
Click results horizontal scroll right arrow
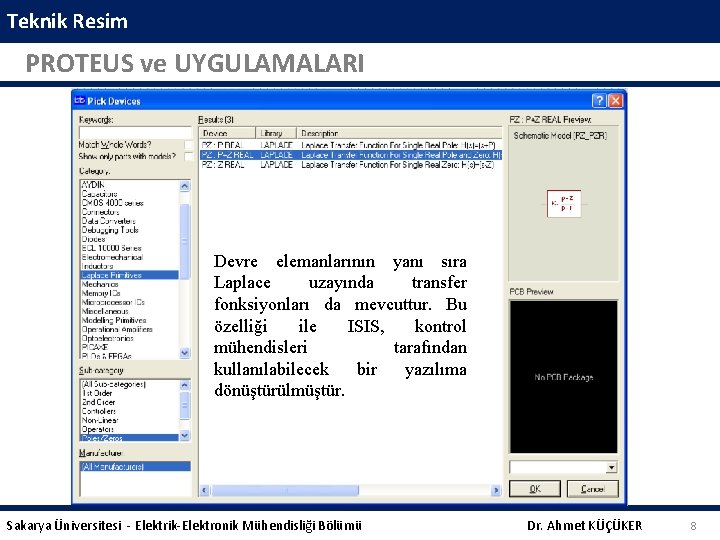[496, 490]
